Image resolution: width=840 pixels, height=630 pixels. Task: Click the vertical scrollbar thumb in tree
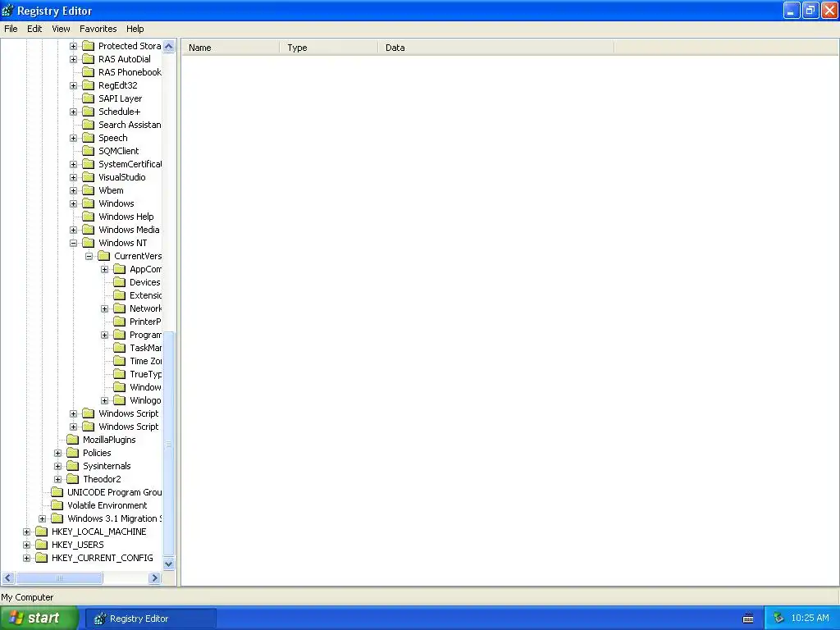pos(169,444)
